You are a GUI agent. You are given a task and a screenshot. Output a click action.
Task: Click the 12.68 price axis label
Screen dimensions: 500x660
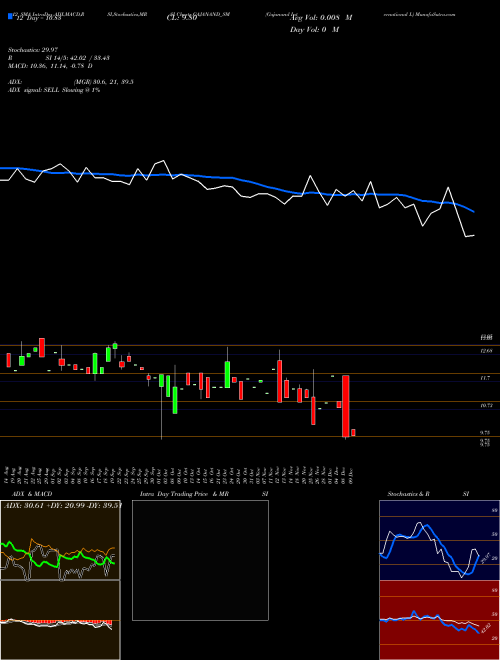click(486, 351)
